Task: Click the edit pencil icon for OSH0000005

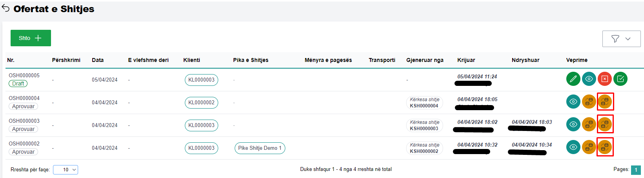Action: tap(573, 79)
